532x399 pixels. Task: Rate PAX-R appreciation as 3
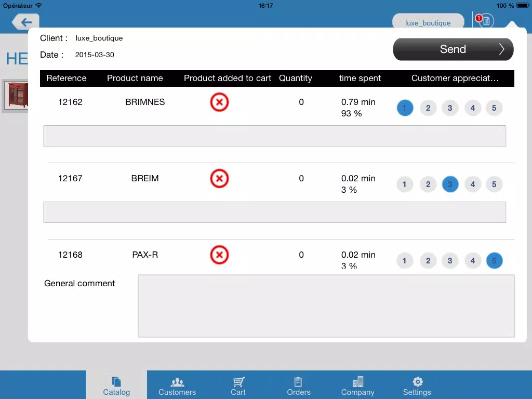(x=450, y=261)
